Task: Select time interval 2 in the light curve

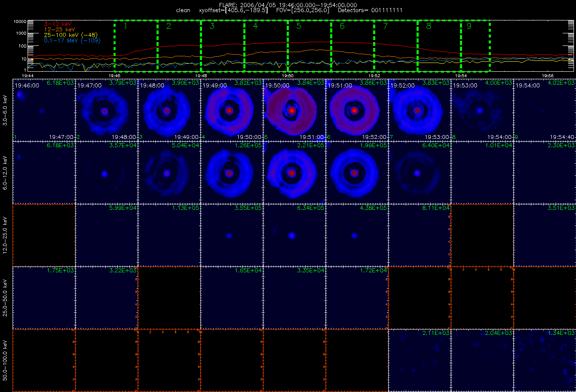Action: click(x=179, y=45)
